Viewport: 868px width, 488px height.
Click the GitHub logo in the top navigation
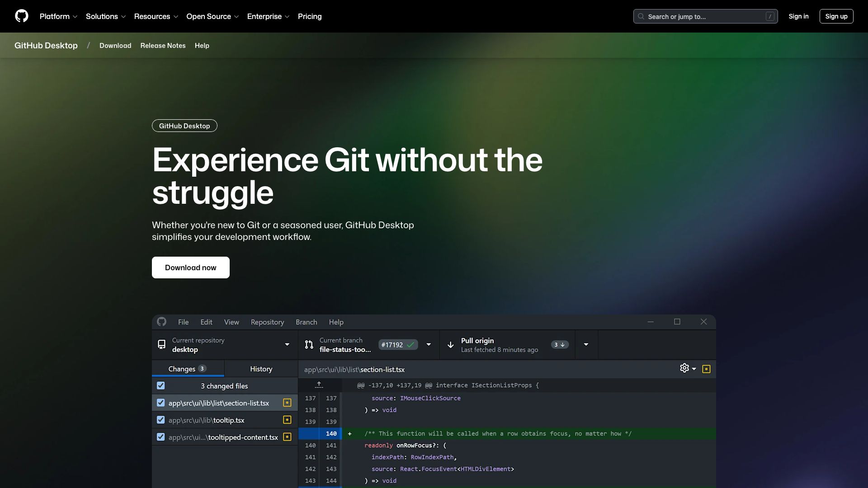click(x=21, y=16)
